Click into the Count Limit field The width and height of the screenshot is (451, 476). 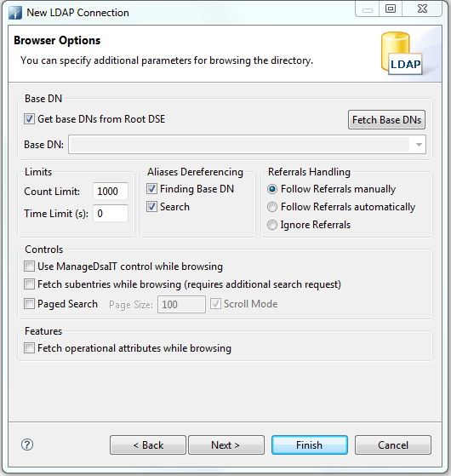pos(111,192)
